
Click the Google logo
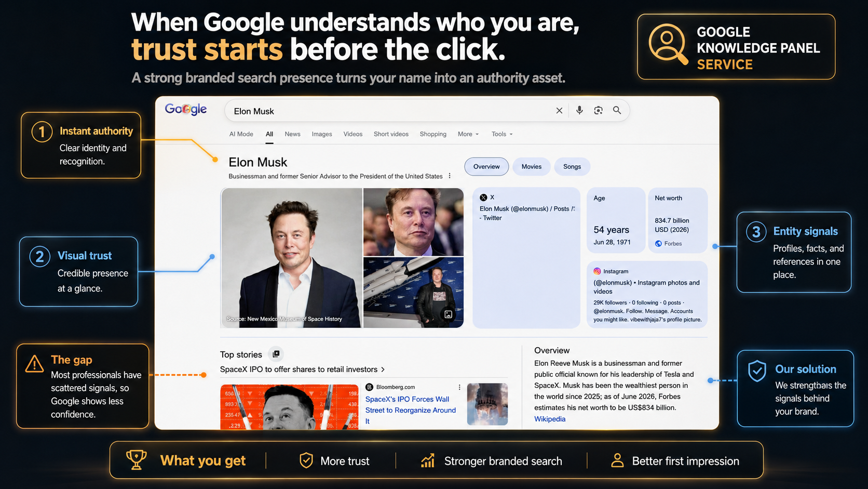click(x=186, y=109)
